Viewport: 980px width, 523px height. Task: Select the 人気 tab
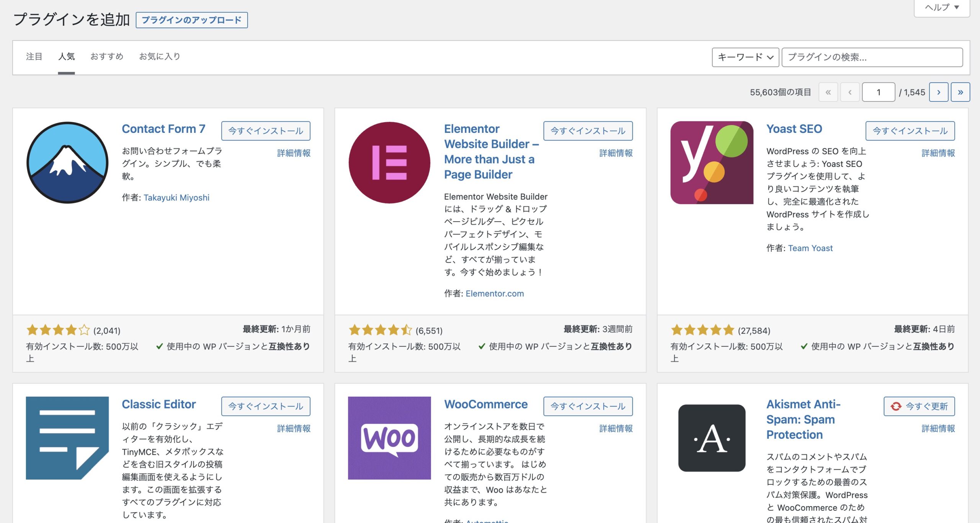(x=65, y=56)
